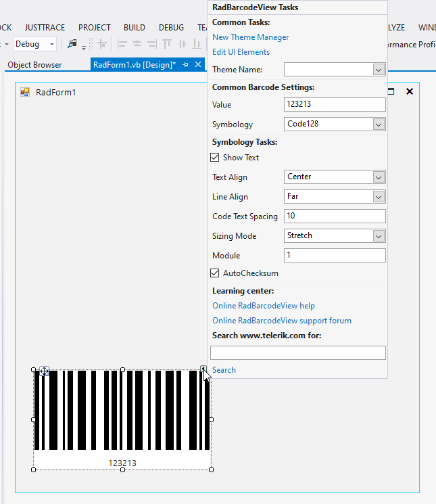Open the Debug configuration dropdown
The height and width of the screenshot is (504, 436).
51,44
